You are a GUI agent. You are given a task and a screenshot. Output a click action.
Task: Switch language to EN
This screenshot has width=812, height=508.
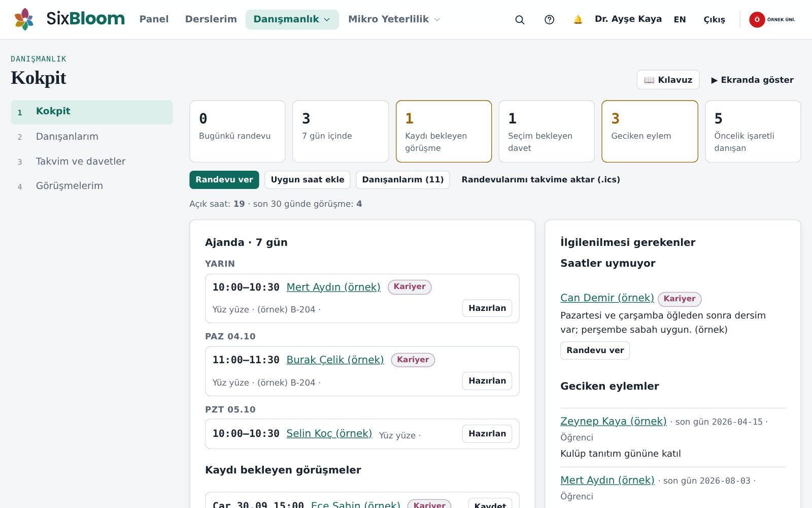coord(680,19)
